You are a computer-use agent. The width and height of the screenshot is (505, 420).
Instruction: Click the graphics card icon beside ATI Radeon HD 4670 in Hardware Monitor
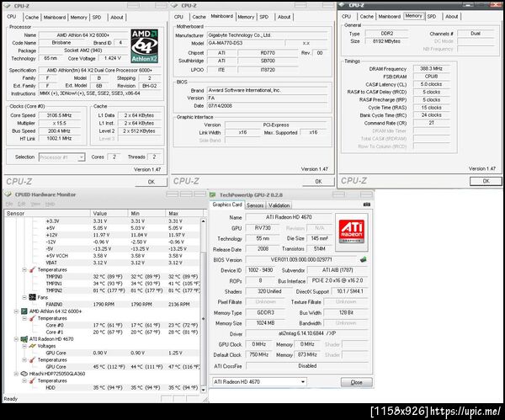pyautogui.click(x=24, y=339)
